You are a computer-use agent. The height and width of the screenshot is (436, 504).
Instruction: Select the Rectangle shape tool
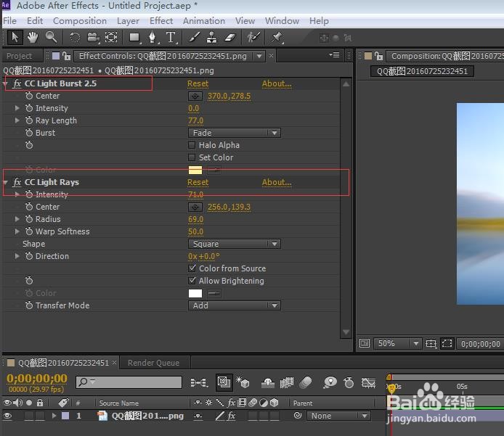point(134,38)
